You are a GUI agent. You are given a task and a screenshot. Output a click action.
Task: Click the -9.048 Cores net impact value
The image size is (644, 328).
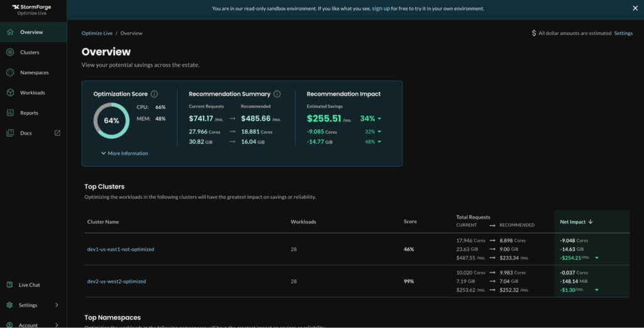(x=574, y=240)
